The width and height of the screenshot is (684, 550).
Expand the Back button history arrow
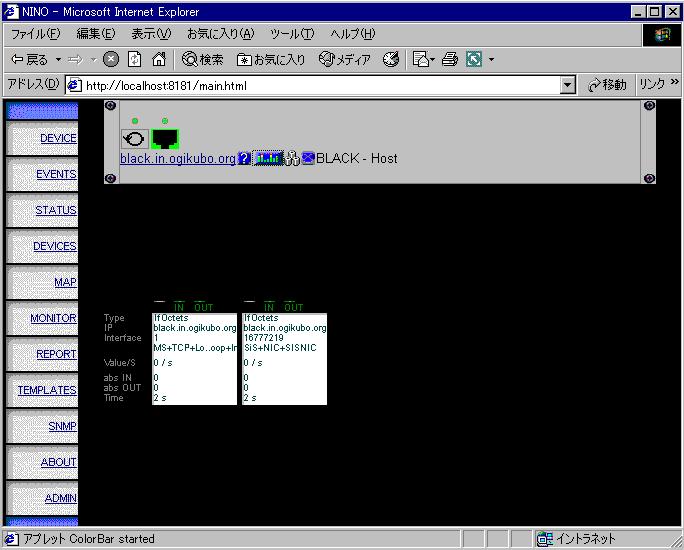[x=58, y=60]
